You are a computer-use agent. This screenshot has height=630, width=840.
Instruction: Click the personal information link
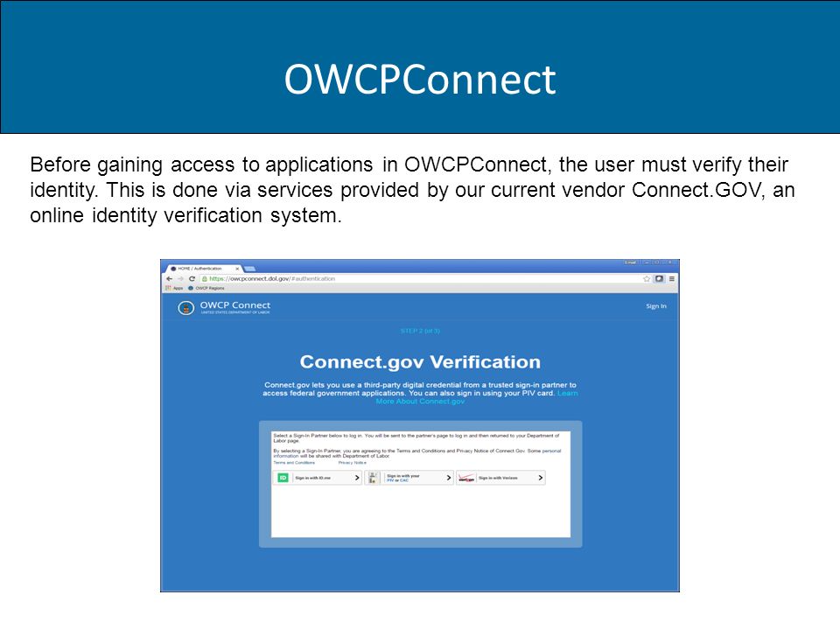tap(551, 451)
